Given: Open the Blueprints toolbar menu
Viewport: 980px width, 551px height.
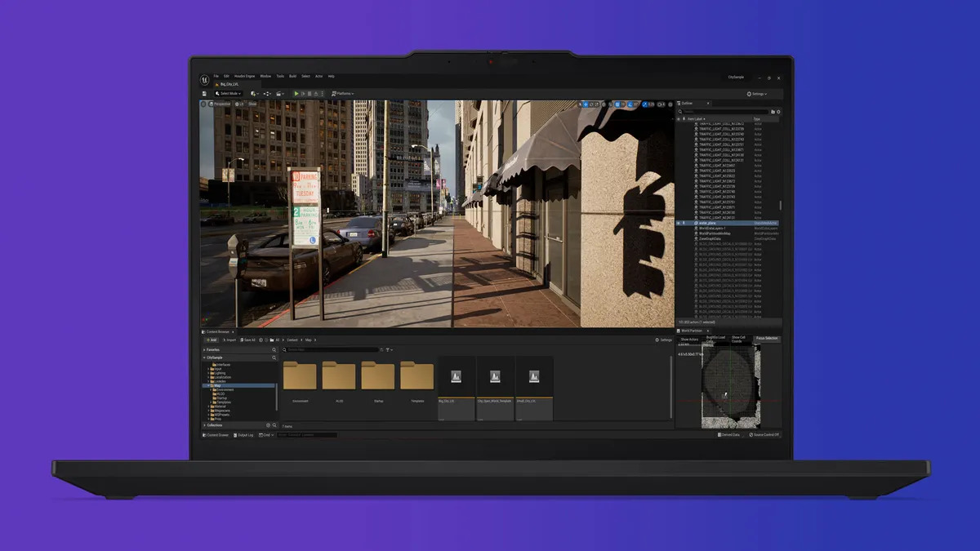Looking at the screenshot, I should coord(266,94).
